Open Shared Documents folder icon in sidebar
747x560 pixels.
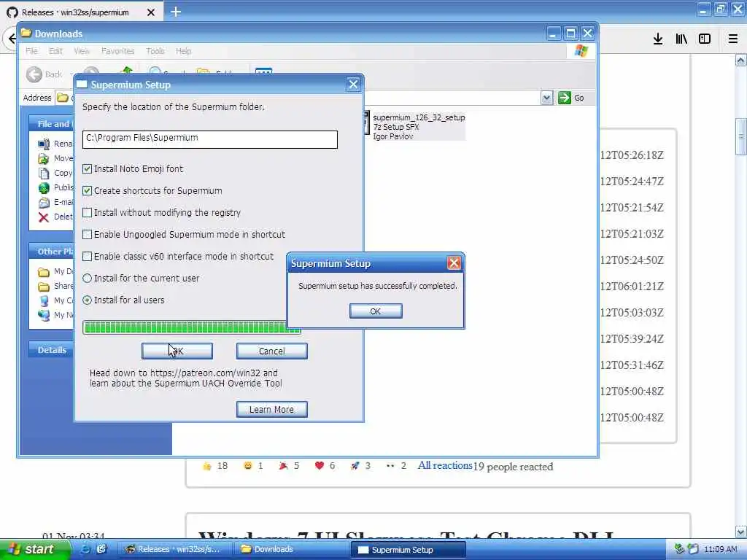(44, 286)
